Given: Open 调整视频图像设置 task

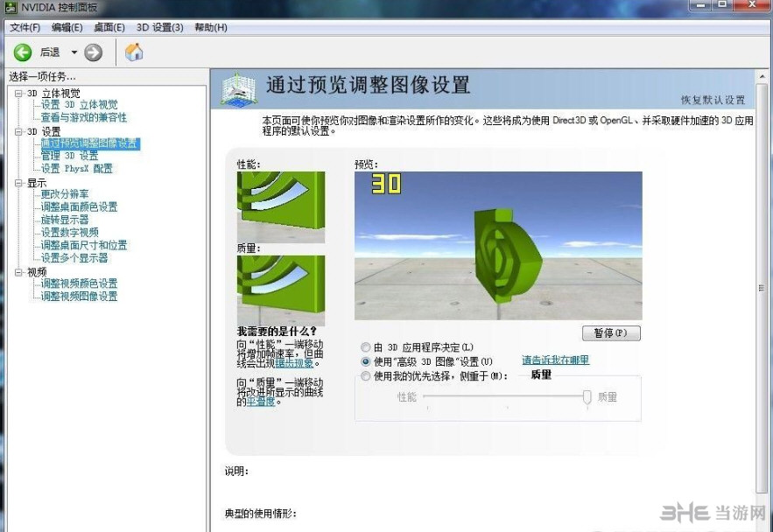Looking at the screenshot, I should (80, 297).
